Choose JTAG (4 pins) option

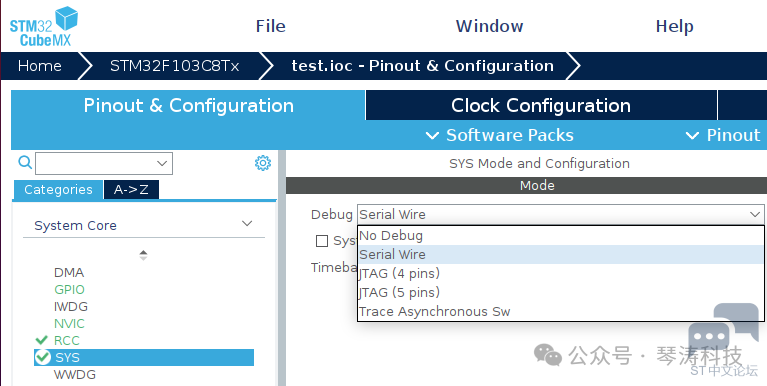click(561, 273)
